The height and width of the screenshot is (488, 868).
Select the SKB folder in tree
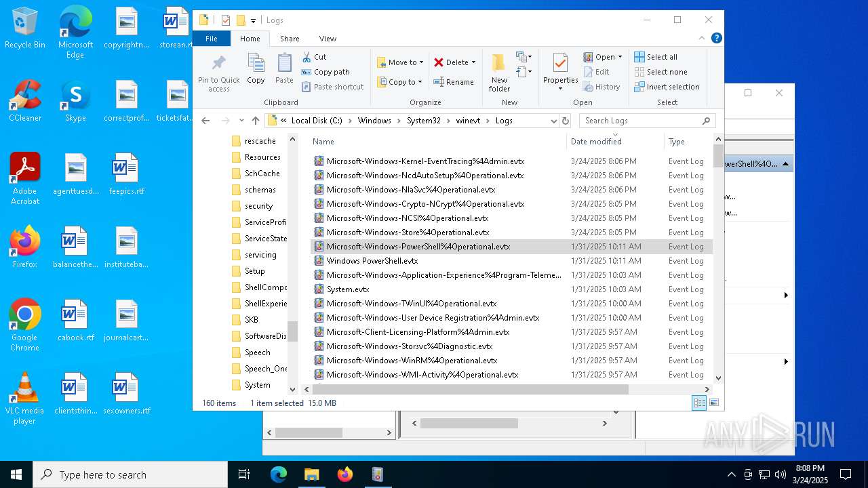pos(251,320)
